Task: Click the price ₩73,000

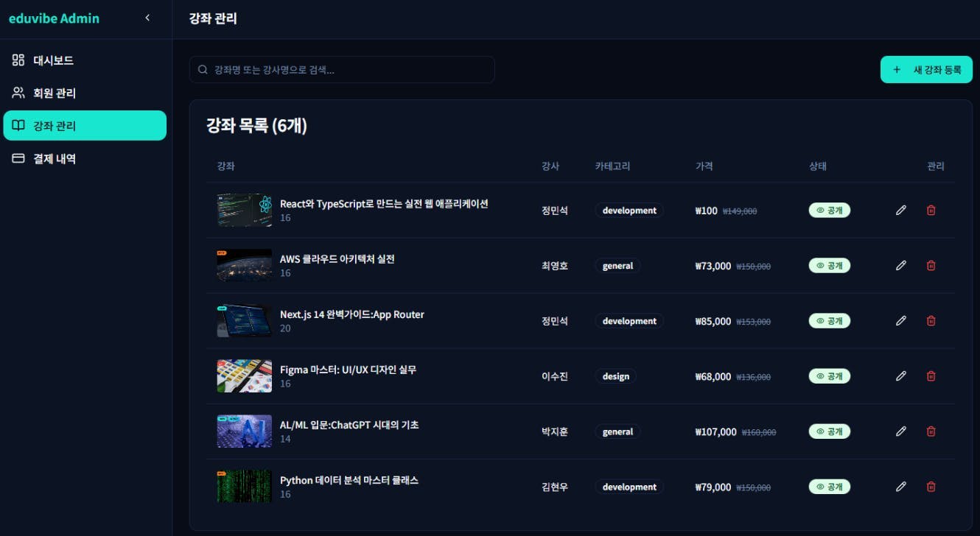Action: (x=713, y=266)
